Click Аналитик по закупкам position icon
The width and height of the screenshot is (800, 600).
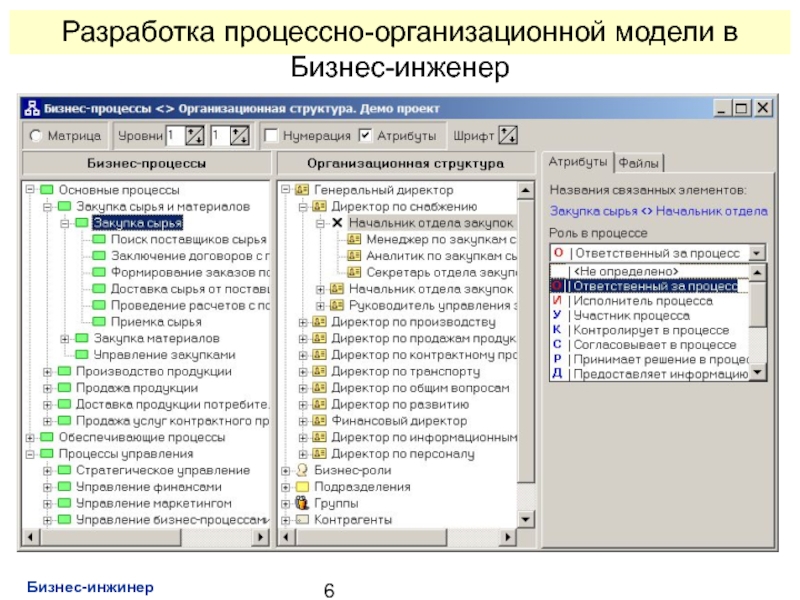pos(354,256)
